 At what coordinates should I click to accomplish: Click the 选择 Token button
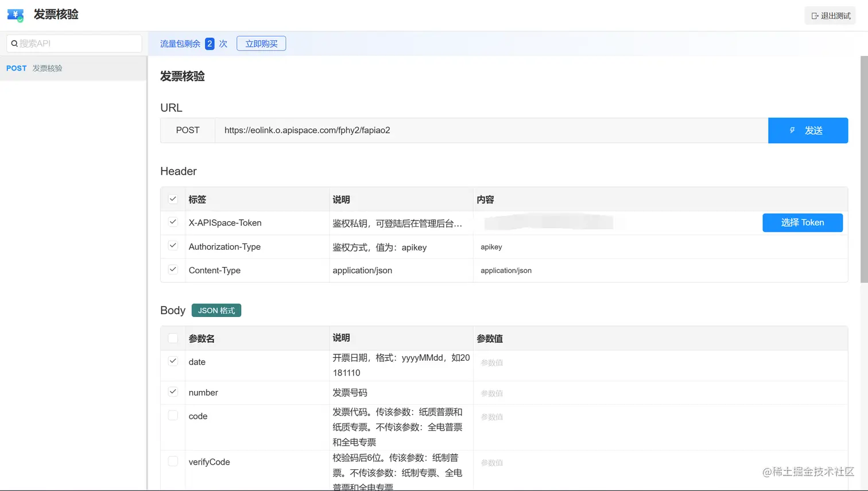(x=803, y=223)
